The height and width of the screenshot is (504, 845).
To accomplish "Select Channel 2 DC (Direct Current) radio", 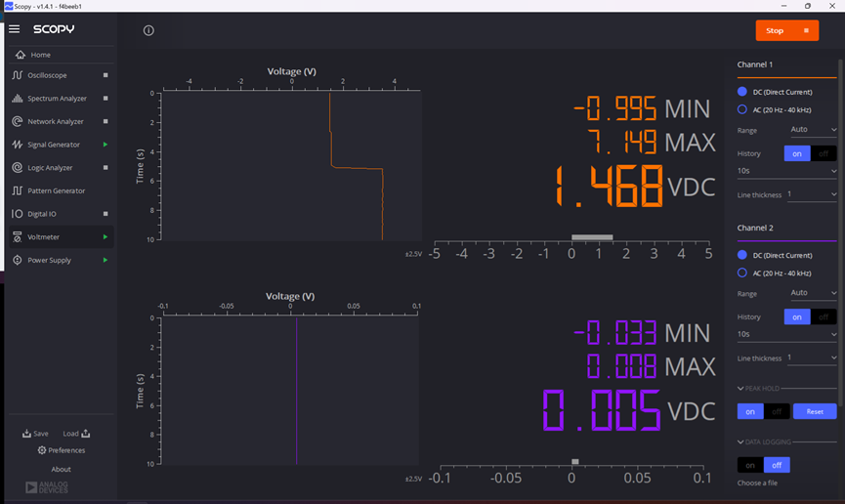I will coord(742,255).
